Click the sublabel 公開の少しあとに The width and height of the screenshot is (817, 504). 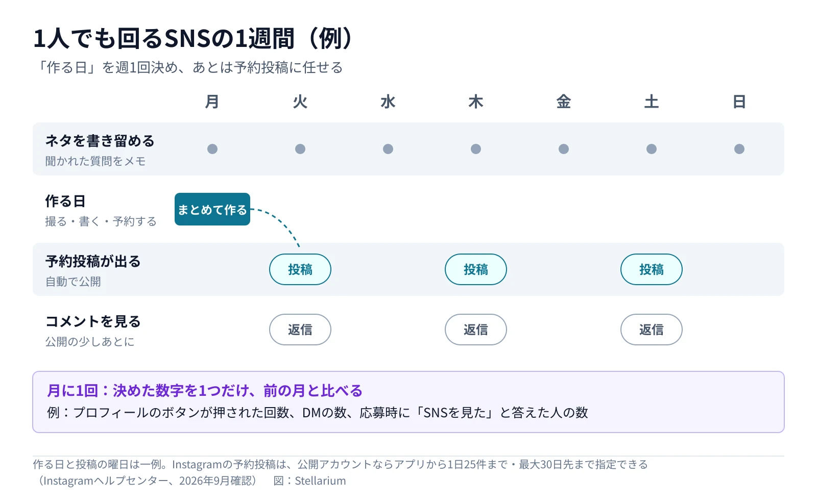(x=90, y=342)
